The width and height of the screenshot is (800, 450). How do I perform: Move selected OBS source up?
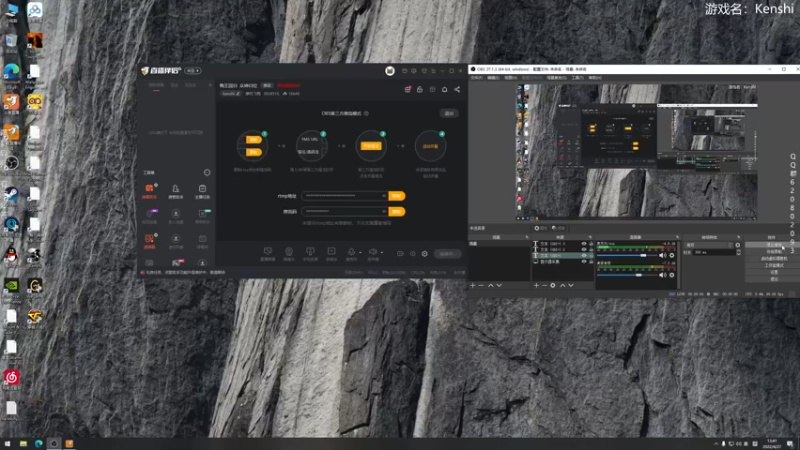562,286
